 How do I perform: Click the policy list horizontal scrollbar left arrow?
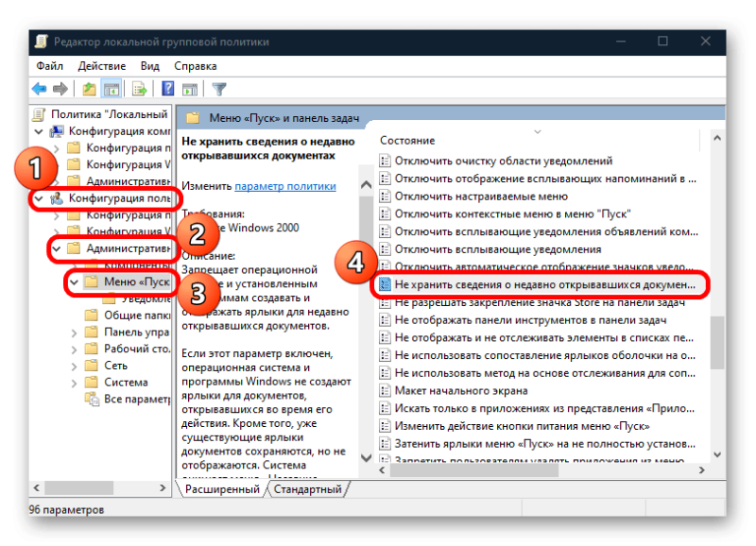click(383, 470)
